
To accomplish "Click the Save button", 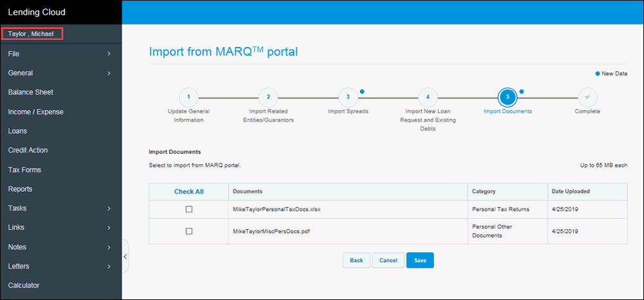I will (420, 260).
